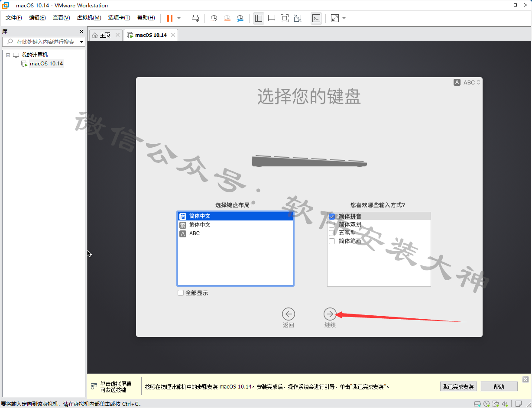Click the Unity mode toolbar icon
Image resolution: width=532 pixels, height=408 pixels.
[x=298, y=18]
